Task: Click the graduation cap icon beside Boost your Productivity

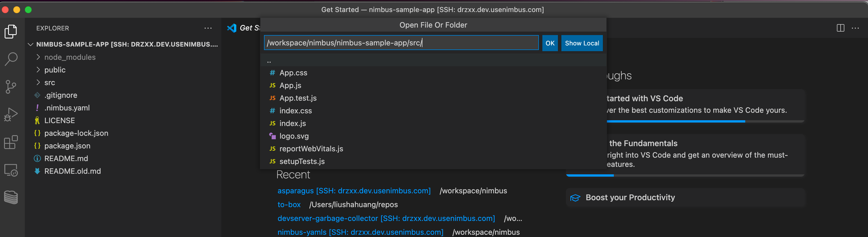Action: [x=575, y=198]
